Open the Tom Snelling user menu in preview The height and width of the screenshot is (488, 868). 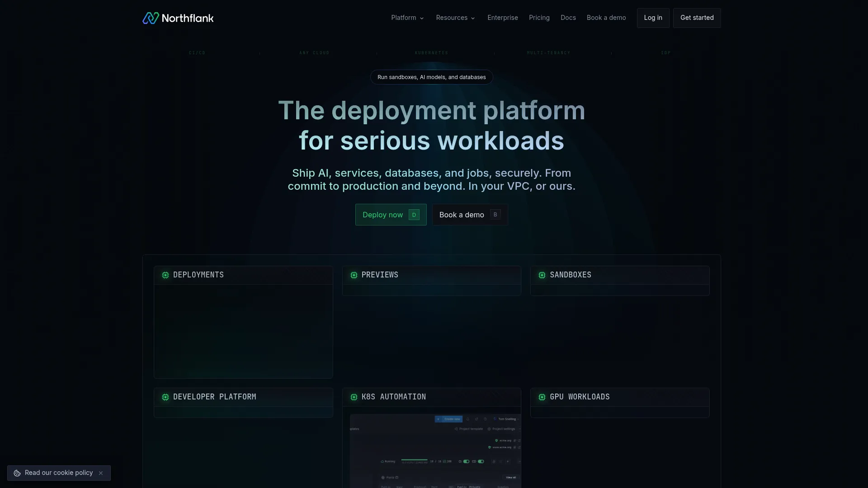506,419
